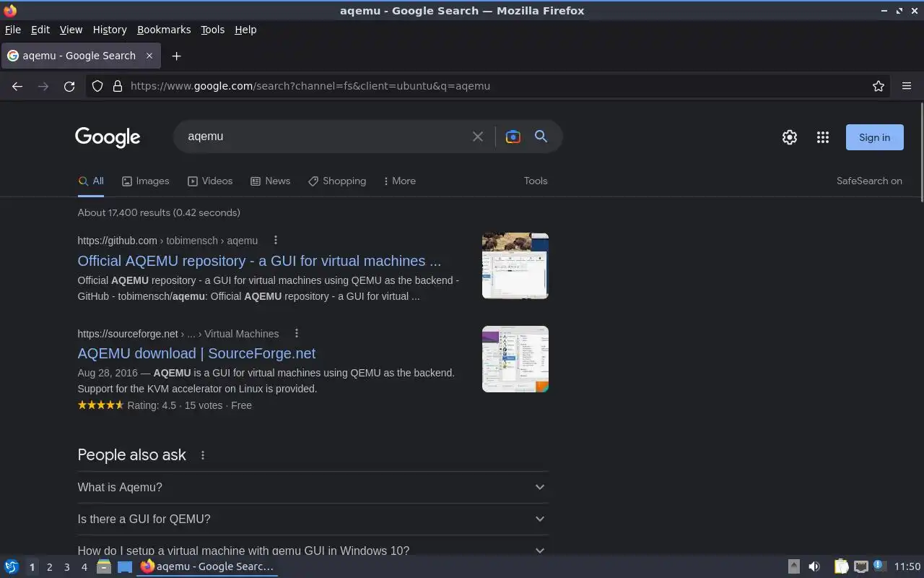View site security via the padlock icon
The height and width of the screenshot is (578, 924).
118,86
